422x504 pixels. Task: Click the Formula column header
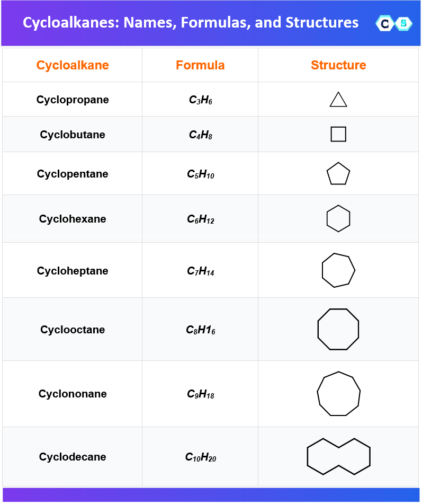(x=200, y=65)
